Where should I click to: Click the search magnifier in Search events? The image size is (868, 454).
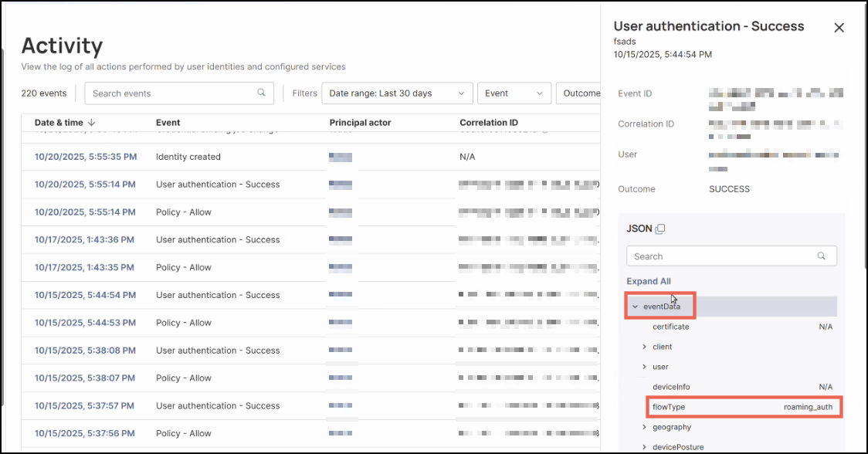pos(261,93)
